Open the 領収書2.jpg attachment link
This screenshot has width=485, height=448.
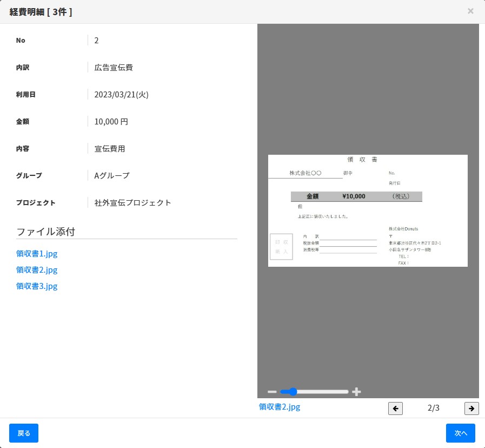(x=36, y=269)
